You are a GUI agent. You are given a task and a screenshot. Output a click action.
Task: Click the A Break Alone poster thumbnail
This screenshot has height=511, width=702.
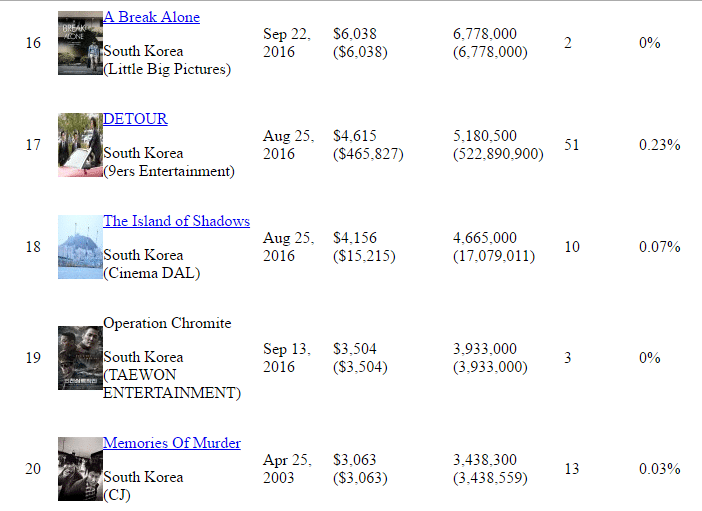pos(80,43)
